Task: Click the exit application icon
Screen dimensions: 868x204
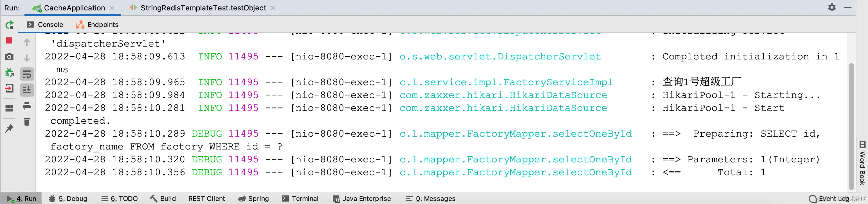Action: [9, 89]
